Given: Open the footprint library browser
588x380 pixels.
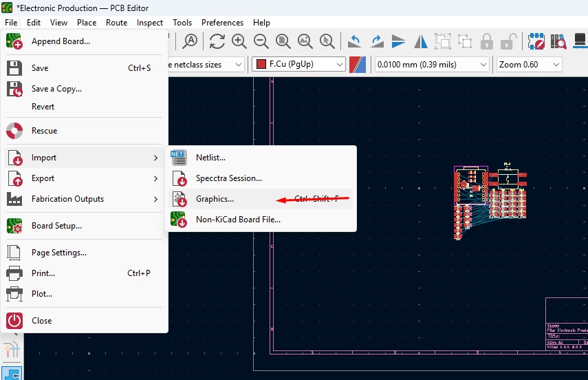Looking at the screenshot, I should click(558, 41).
